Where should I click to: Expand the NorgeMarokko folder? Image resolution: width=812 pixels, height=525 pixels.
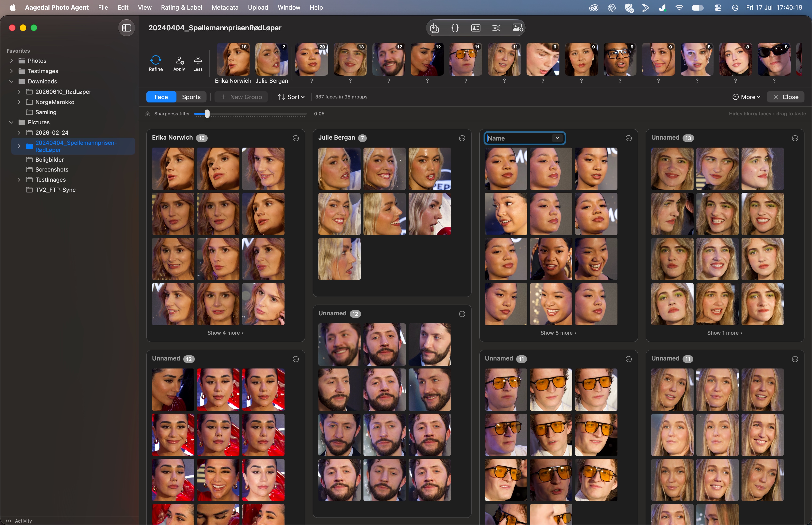pyautogui.click(x=19, y=102)
